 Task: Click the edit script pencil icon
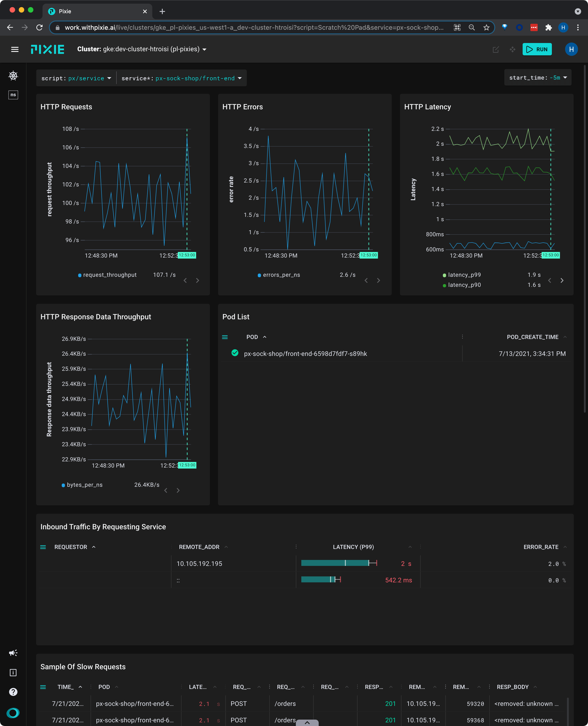coord(496,49)
